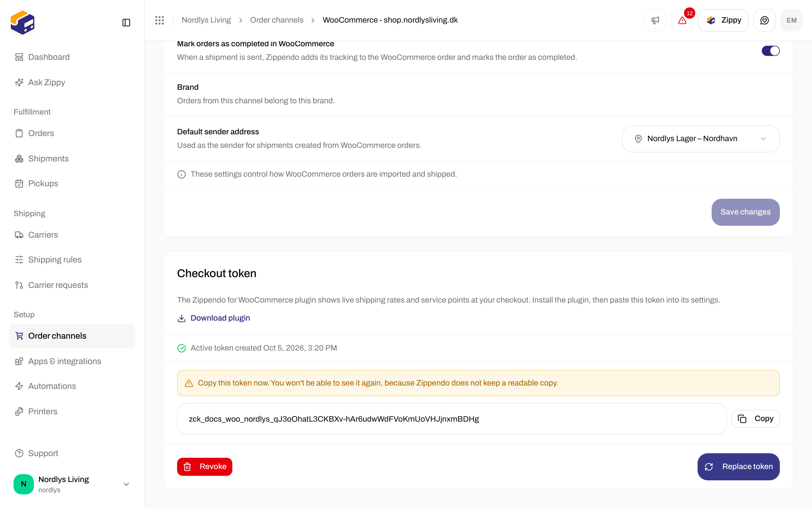Click the green active token checkmark
Image resolution: width=812 pixels, height=508 pixels.
coord(182,348)
